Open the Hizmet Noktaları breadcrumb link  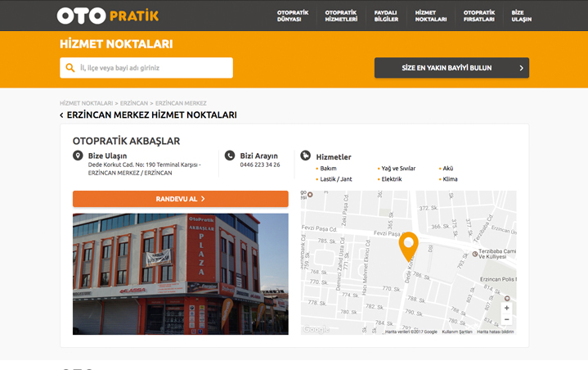click(x=86, y=103)
